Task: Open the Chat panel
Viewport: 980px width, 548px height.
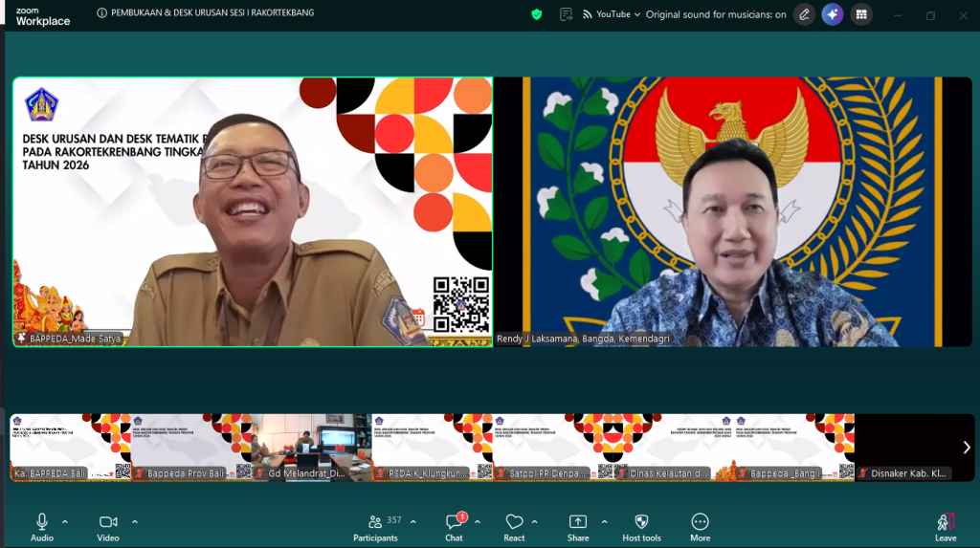Action: click(455, 528)
